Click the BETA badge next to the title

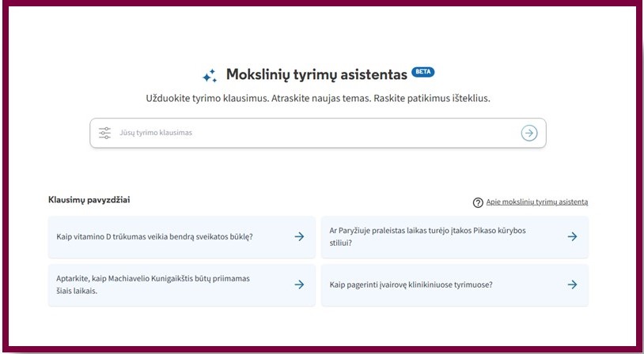[x=423, y=73]
